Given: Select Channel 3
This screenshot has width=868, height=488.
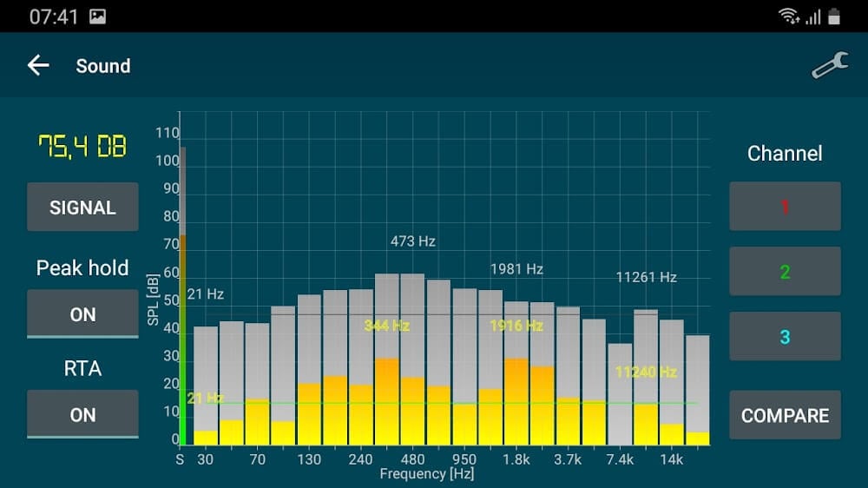Looking at the screenshot, I should (x=785, y=337).
